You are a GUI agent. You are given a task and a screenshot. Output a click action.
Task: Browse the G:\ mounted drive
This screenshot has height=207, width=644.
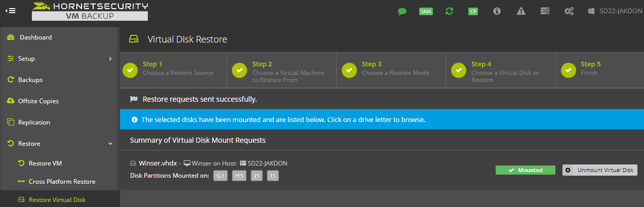(220, 176)
